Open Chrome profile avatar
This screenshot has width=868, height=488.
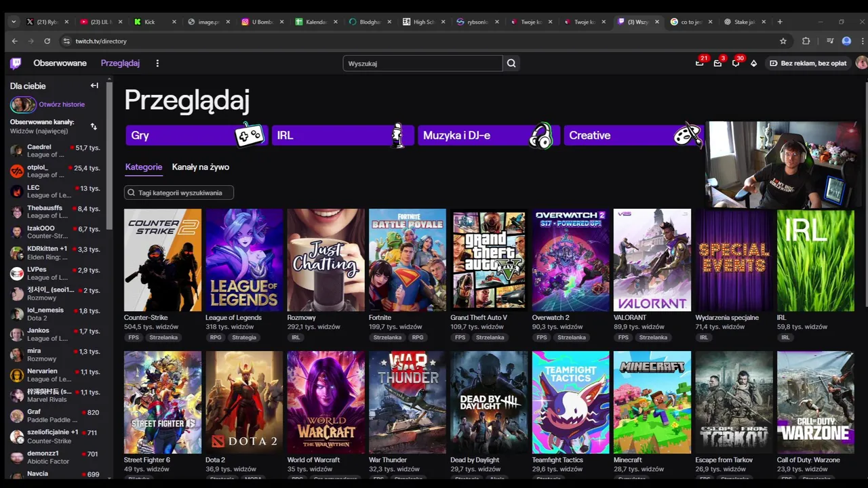pos(846,41)
